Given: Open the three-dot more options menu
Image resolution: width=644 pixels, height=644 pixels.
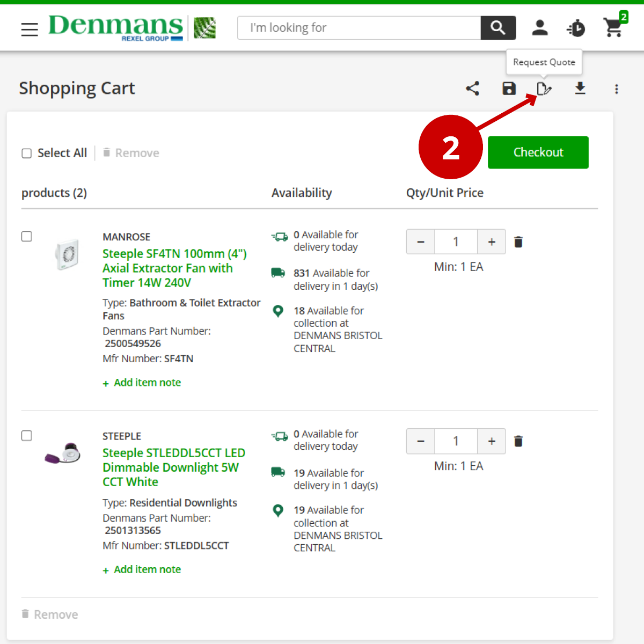Looking at the screenshot, I should (617, 89).
